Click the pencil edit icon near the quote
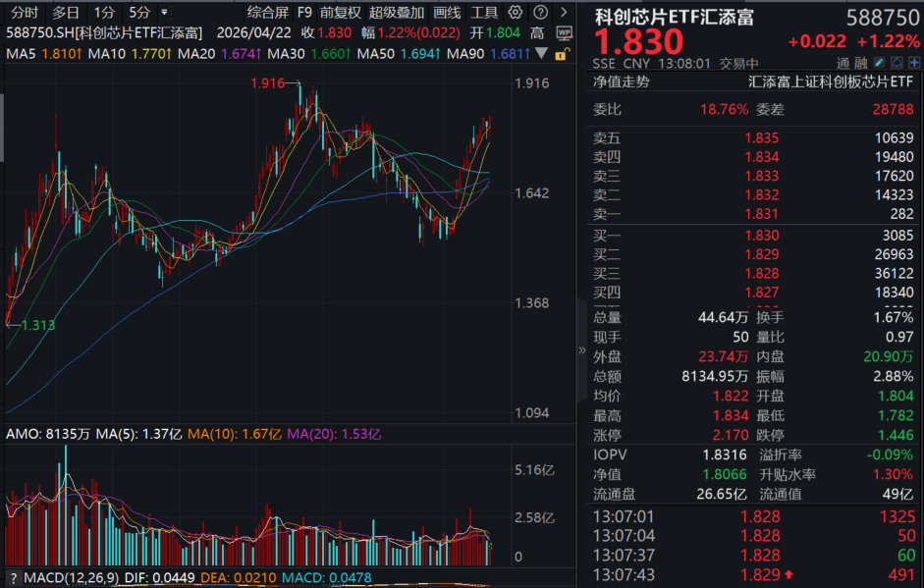The width and height of the screenshot is (924, 588). click(879, 62)
